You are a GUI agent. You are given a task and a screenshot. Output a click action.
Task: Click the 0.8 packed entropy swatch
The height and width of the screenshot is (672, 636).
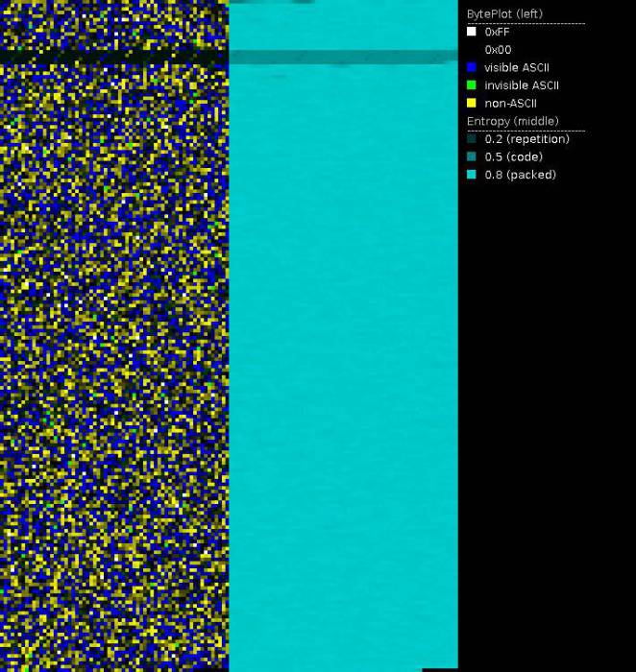472,175
